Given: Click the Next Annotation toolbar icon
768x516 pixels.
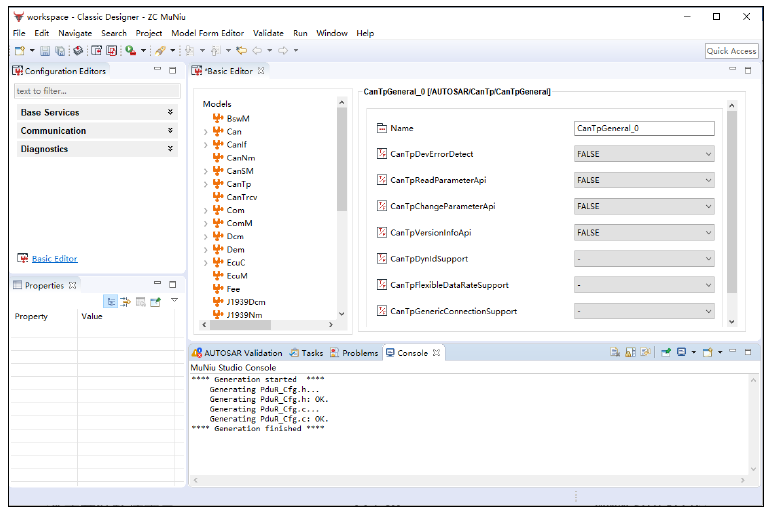Looking at the screenshot, I should [x=190, y=50].
